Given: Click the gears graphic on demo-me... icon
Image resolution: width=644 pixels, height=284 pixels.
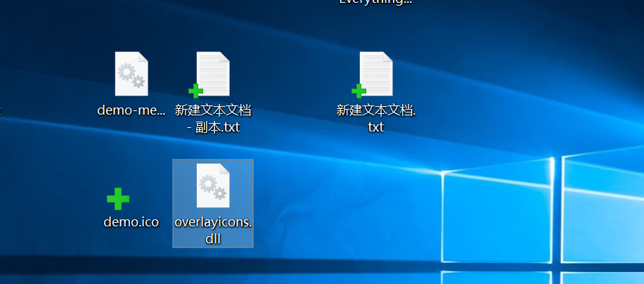Looking at the screenshot, I should pos(131,75).
